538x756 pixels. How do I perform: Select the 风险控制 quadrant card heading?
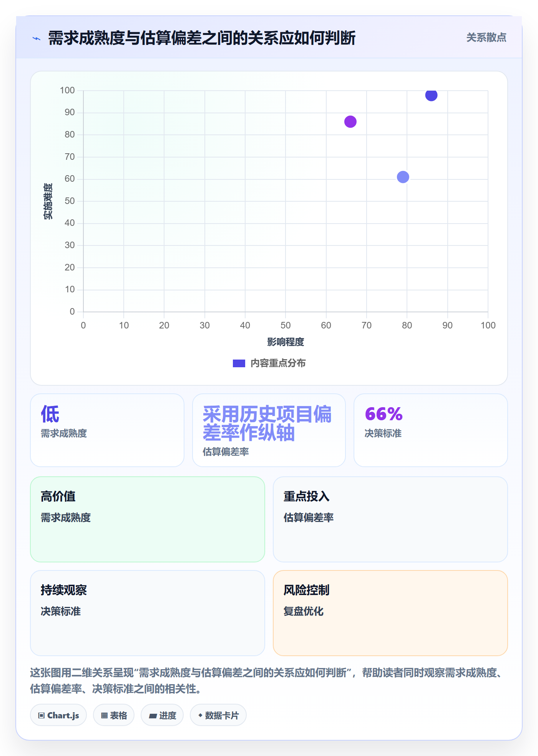coord(307,590)
